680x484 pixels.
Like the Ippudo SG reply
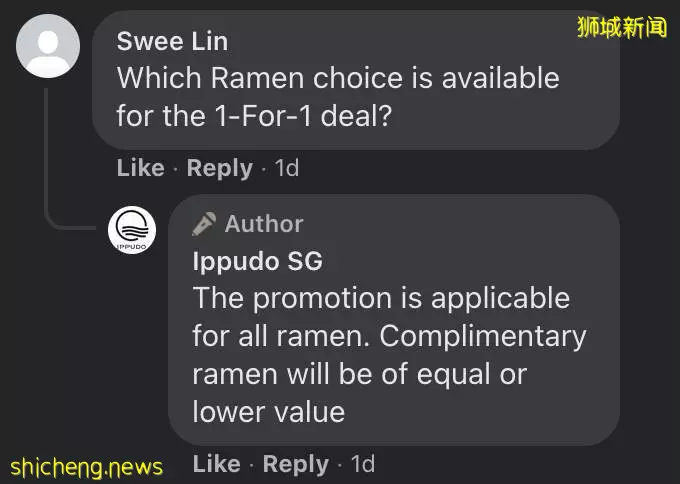click(216, 464)
